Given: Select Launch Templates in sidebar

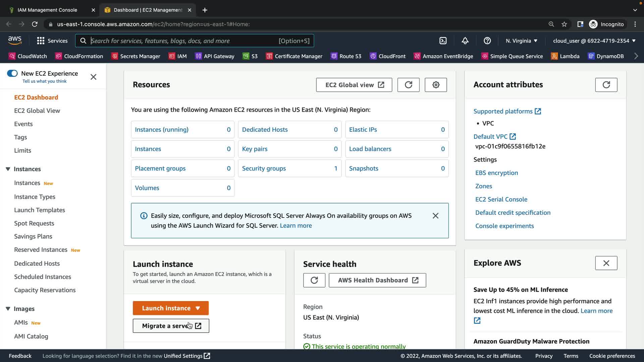Looking at the screenshot, I should click(x=40, y=210).
